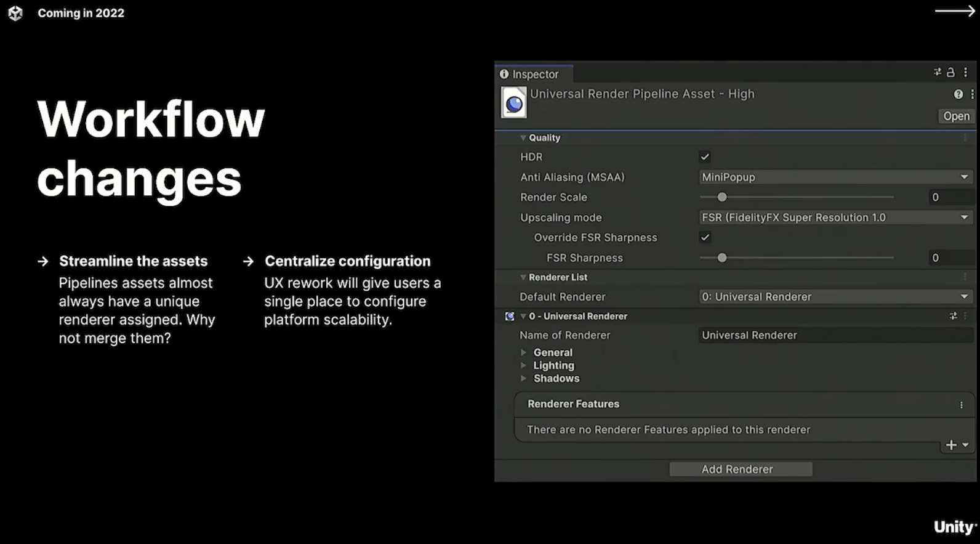Click the Universal Render Pipeline Asset thumbnail icon

(x=513, y=102)
